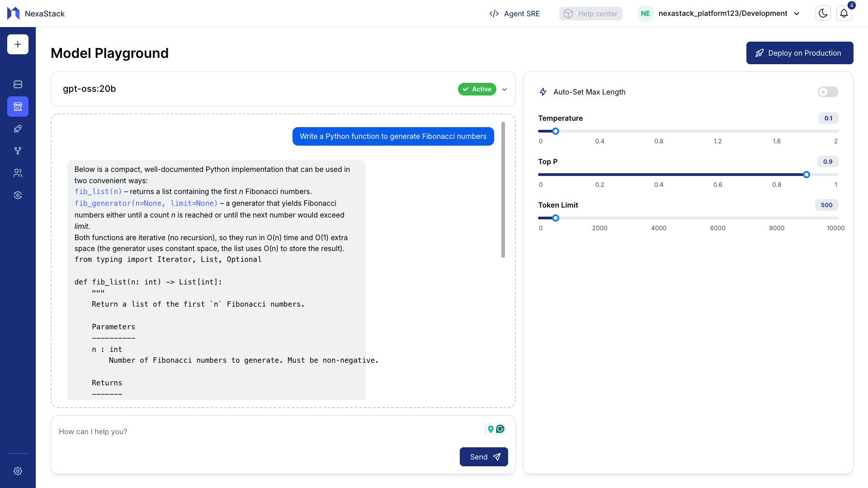Open the notifications bell icon
The image size is (868, 488).
click(x=844, y=14)
